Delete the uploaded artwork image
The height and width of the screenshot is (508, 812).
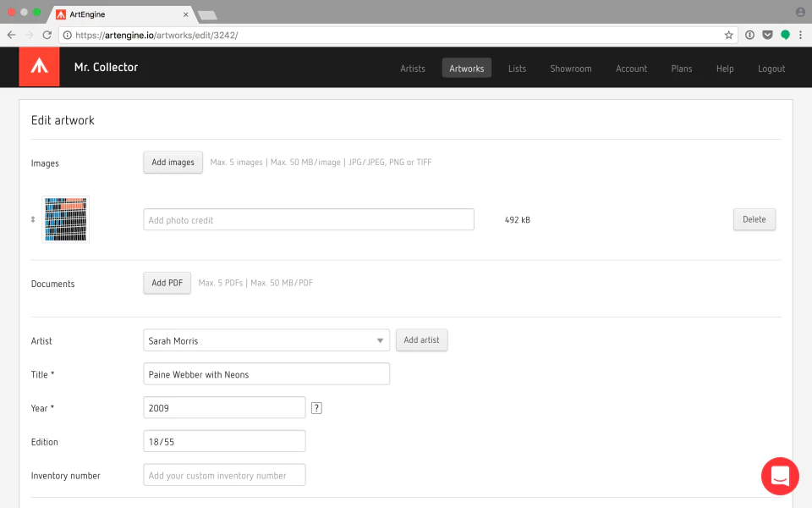click(754, 218)
